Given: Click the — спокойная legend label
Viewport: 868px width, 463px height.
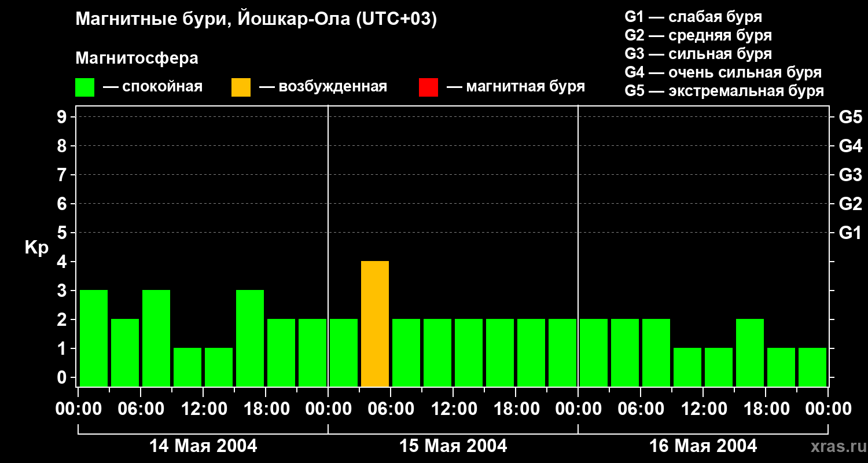Looking at the screenshot, I should [x=153, y=87].
